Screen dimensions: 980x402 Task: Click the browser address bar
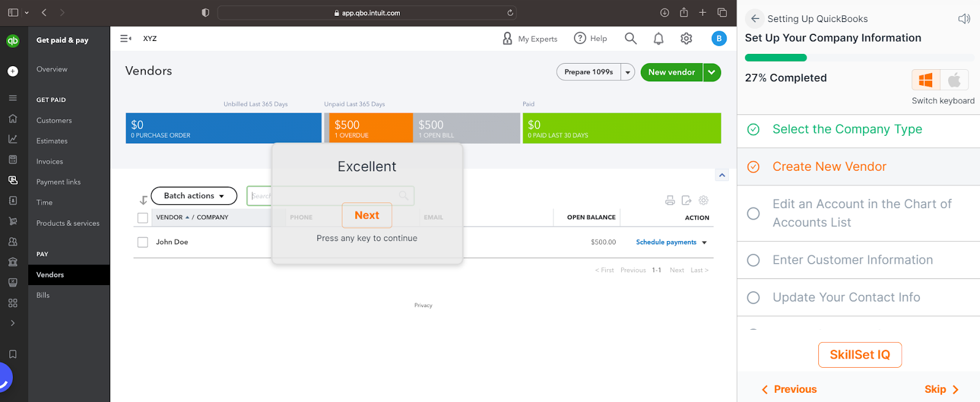[366, 13]
